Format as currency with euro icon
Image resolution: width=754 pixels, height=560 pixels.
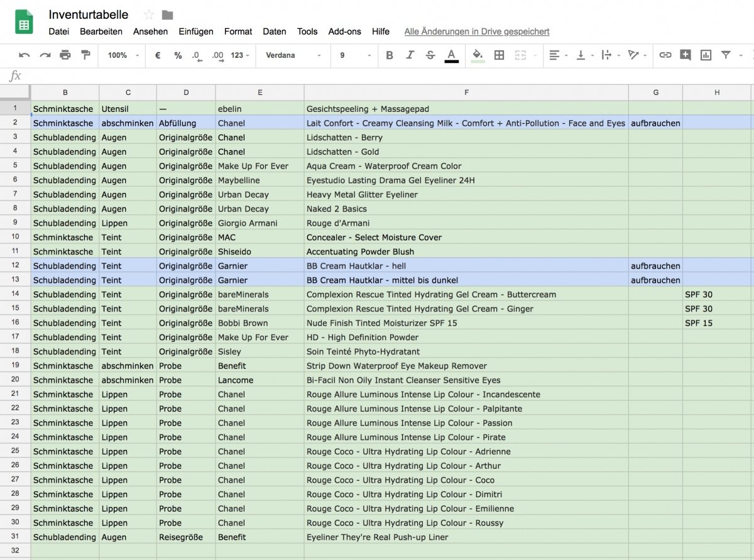point(158,55)
